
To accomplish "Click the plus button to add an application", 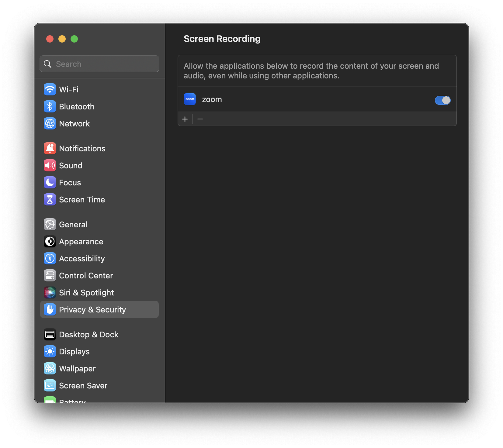I will pyautogui.click(x=185, y=119).
